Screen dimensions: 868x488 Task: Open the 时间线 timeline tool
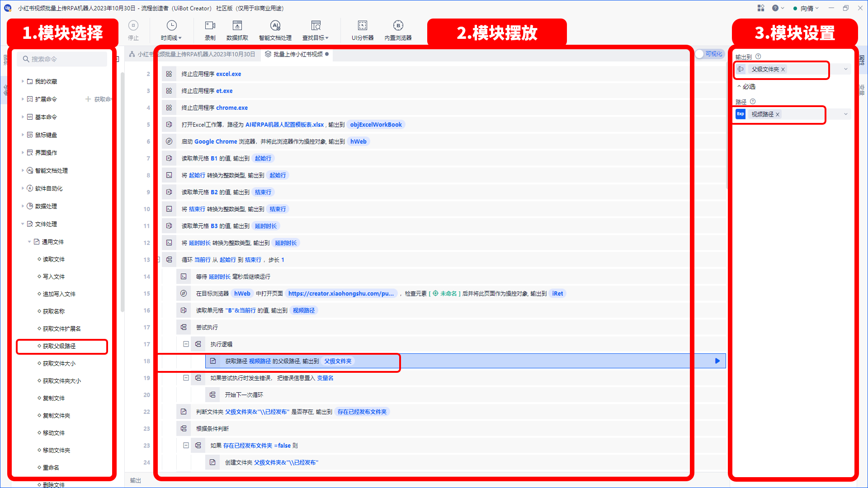(171, 30)
